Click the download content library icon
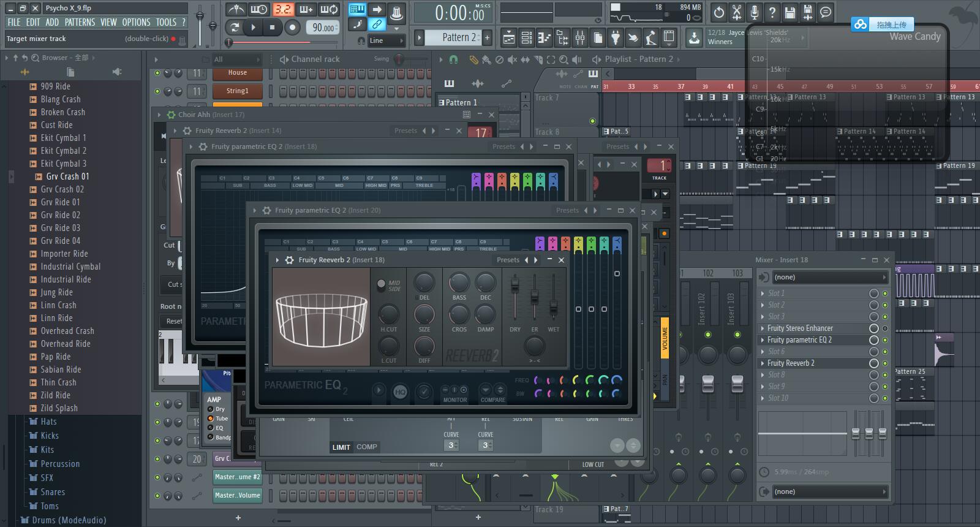980x527 pixels. point(693,38)
